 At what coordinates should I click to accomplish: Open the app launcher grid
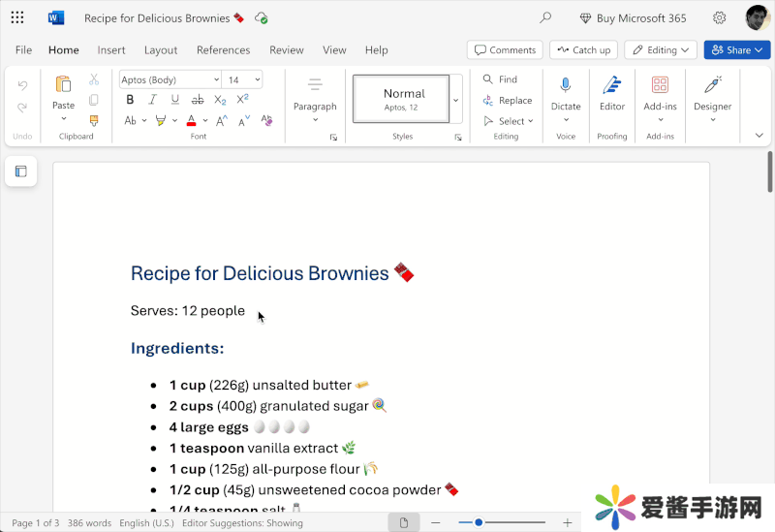pyautogui.click(x=17, y=17)
